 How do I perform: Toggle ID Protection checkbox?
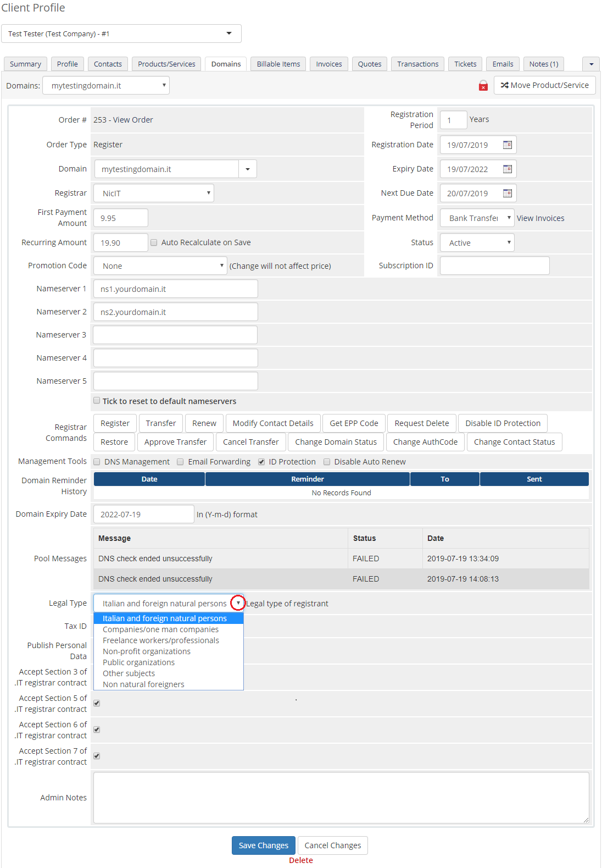coord(261,462)
